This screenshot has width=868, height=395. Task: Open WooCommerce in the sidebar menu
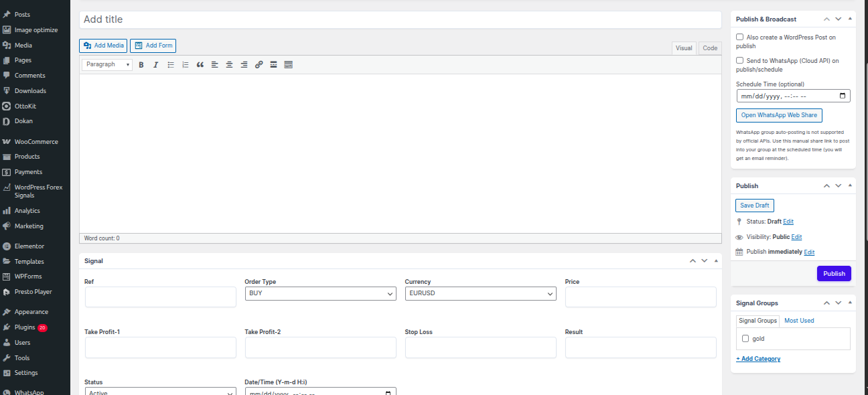[36, 142]
